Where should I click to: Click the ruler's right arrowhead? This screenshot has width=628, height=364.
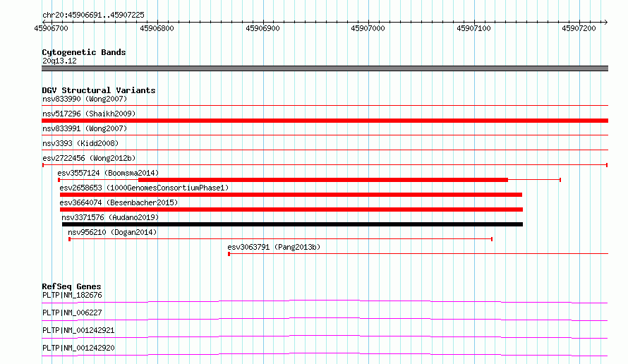[x=605, y=22]
